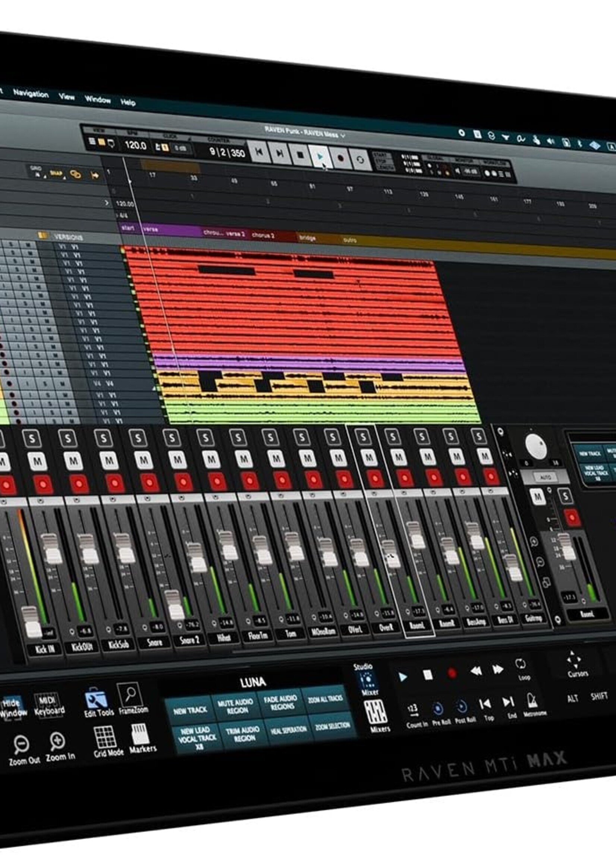Click LUNA's go-to-end transport button
This screenshot has width=616, height=863.
pos(280,153)
